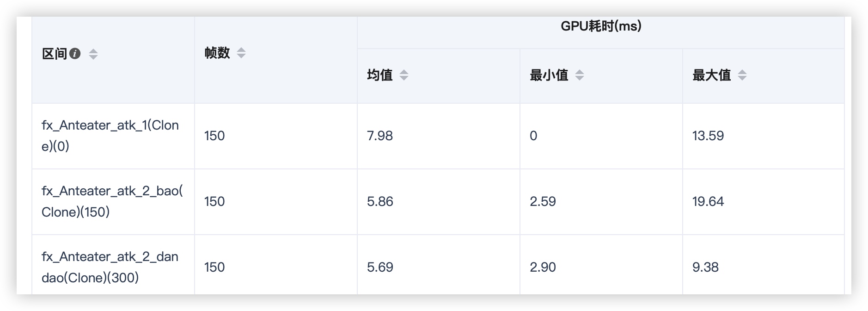Click the 最小值 sort arrows icon
This screenshot has width=868, height=311.
click(580, 75)
